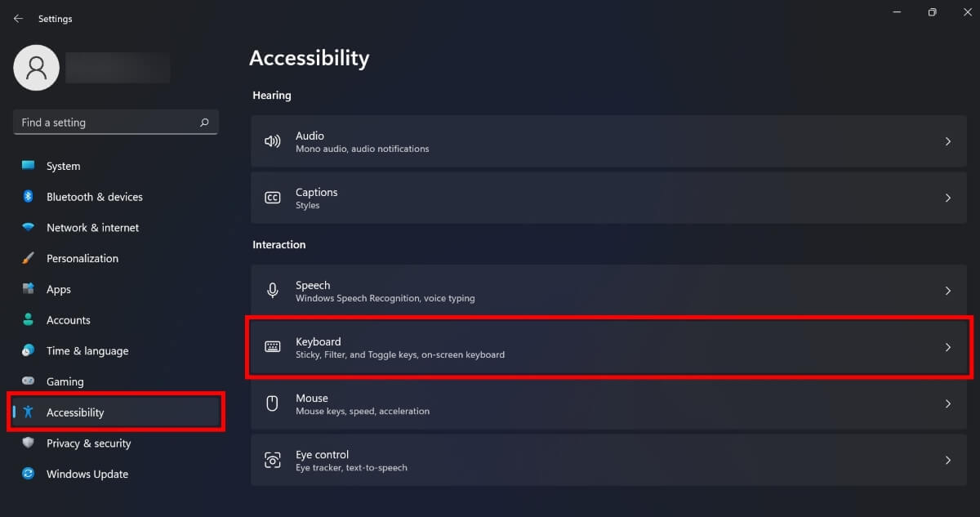Image resolution: width=980 pixels, height=517 pixels.
Task: Click the user profile avatar icon
Action: pos(36,68)
